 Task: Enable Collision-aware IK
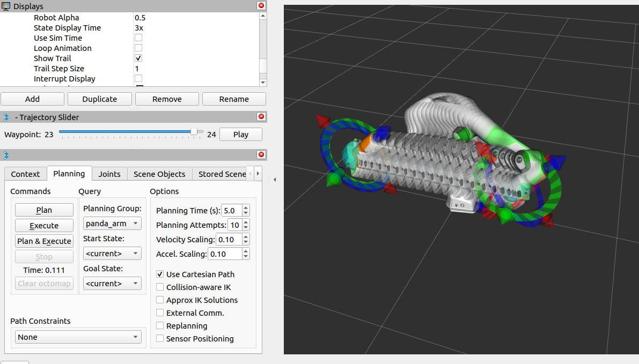pyautogui.click(x=160, y=287)
